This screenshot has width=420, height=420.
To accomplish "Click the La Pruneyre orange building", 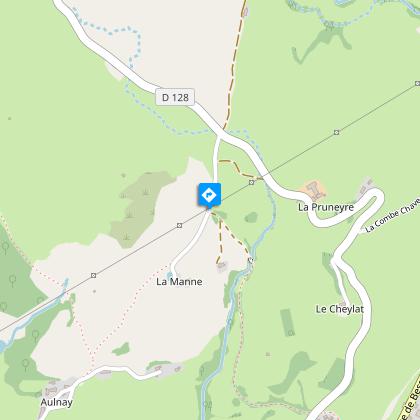I will 315,189.
